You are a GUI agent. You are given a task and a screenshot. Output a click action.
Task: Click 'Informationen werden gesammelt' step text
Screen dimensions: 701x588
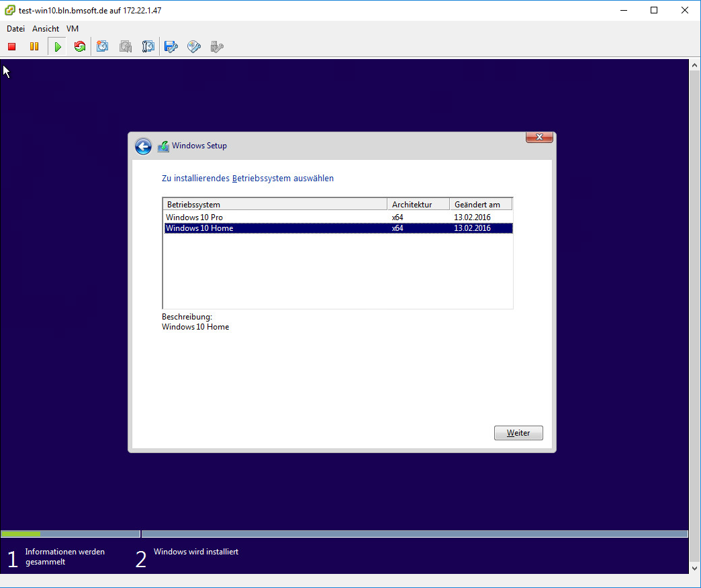[x=65, y=556]
